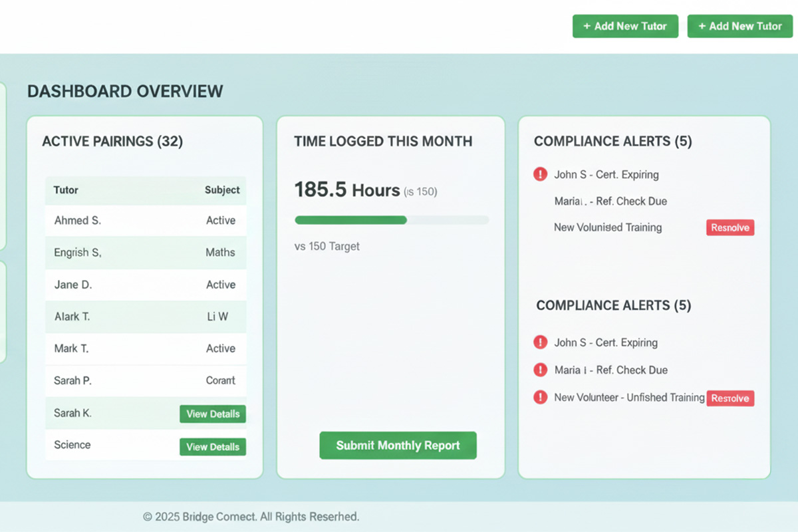Click the Corant cell in Sarah P. row

click(x=221, y=380)
